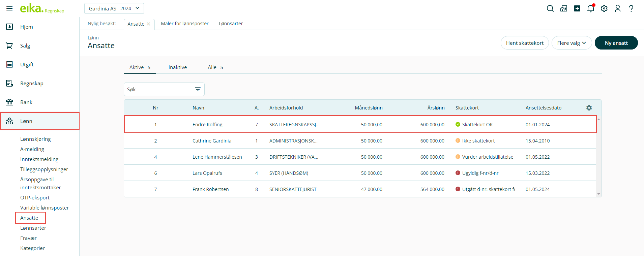Open the settings gear in top bar
The height and width of the screenshot is (256, 644).
604,8
